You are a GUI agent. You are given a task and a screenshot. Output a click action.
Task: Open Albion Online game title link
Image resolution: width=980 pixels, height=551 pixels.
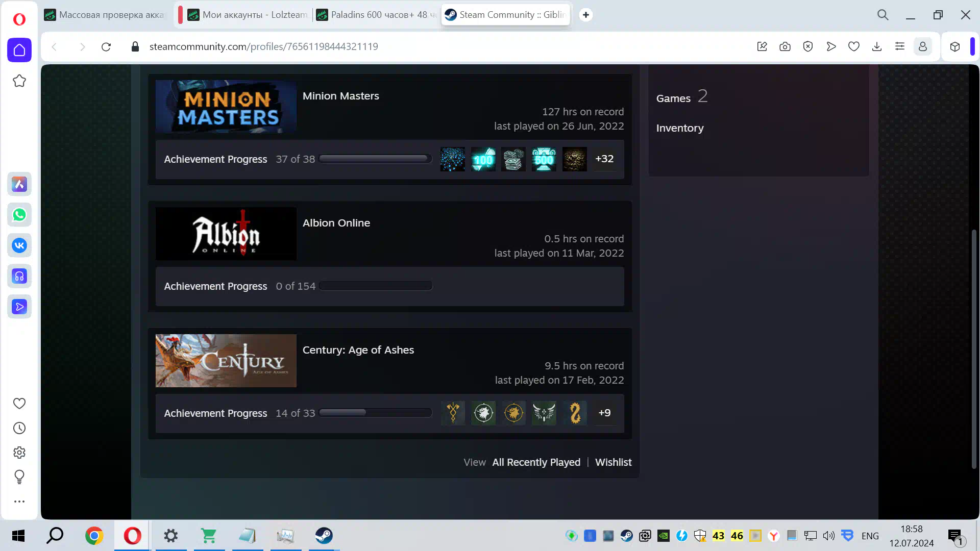tap(336, 223)
